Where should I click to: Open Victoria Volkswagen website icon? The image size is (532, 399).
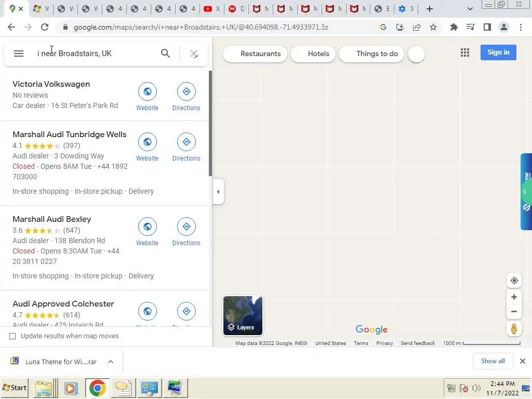tap(147, 91)
